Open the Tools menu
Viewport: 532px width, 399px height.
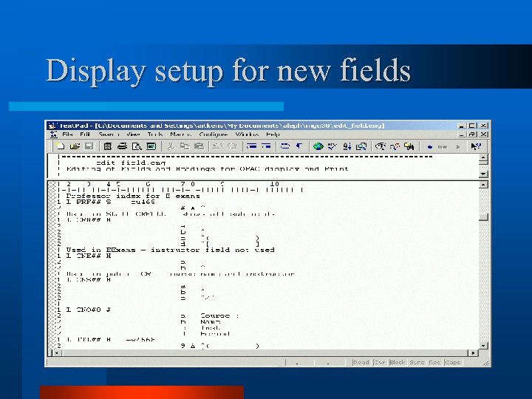click(155, 134)
